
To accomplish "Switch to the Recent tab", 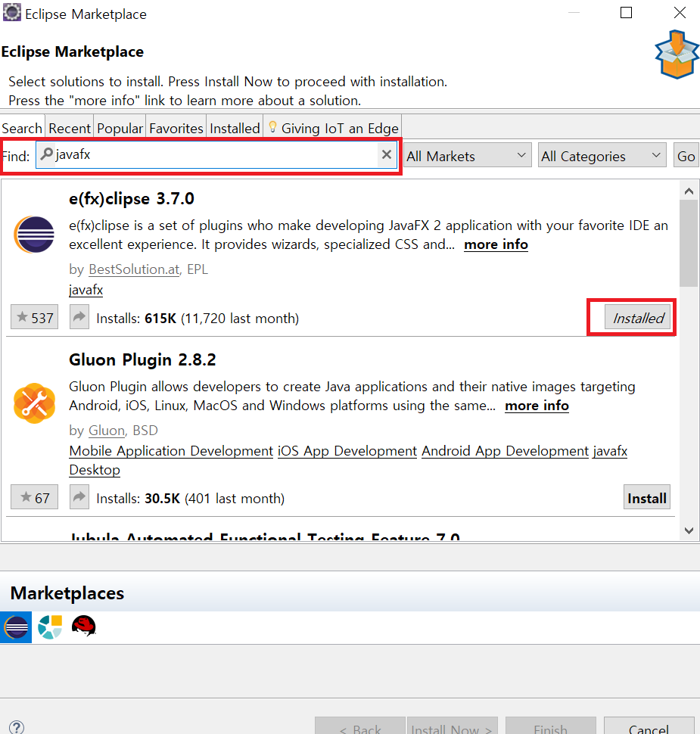I will point(70,128).
